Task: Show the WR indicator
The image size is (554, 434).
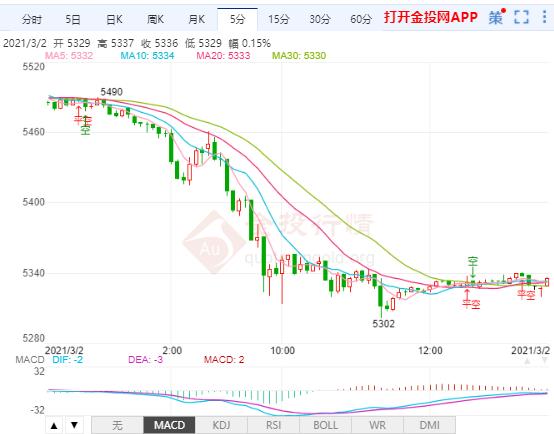Action: click(377, 425)
